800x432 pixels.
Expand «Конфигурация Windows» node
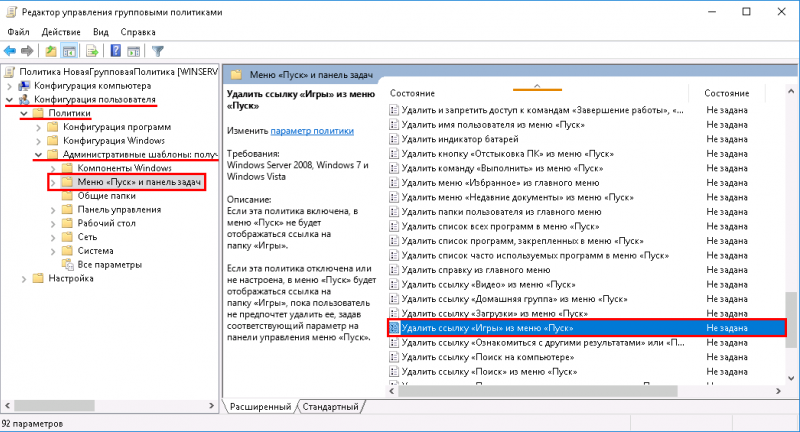(x=38, y=141)
